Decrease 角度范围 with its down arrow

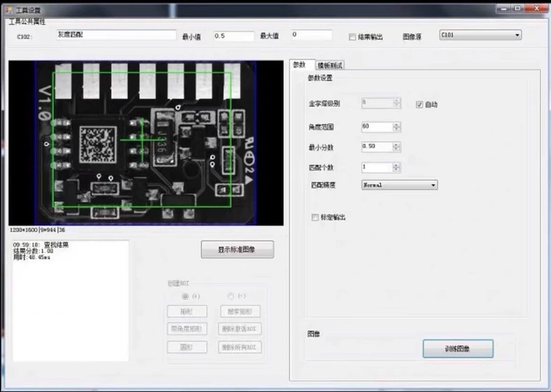[x=396, y=129]
